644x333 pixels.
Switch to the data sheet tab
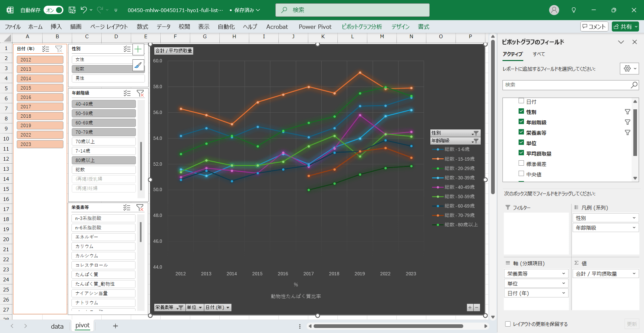[x=57, y=326]
